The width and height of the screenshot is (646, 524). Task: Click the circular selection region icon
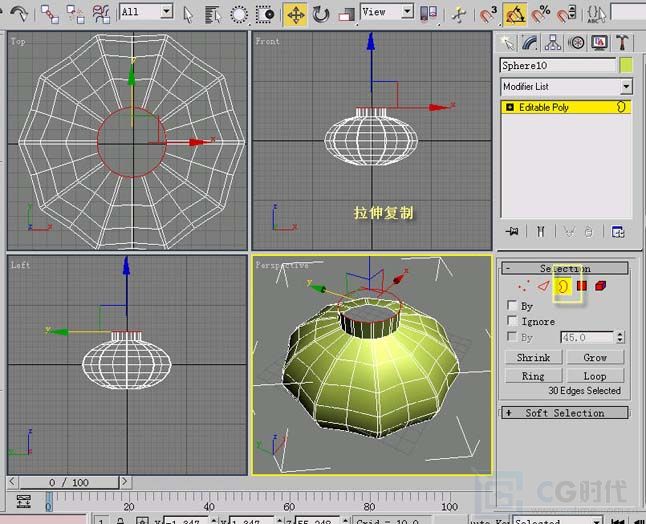(x=239, y=15)
